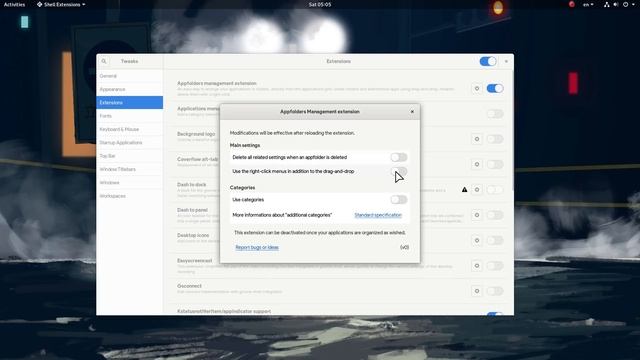Open settings gear for Background logo extension
Screen dimensions: 640x360
pyautogui.click(x=477, y=139)
